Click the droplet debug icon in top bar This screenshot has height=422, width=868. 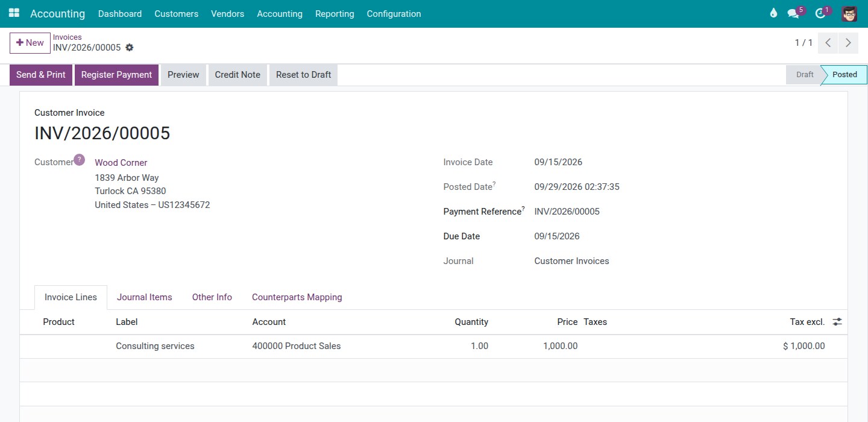tap(773, 13)
